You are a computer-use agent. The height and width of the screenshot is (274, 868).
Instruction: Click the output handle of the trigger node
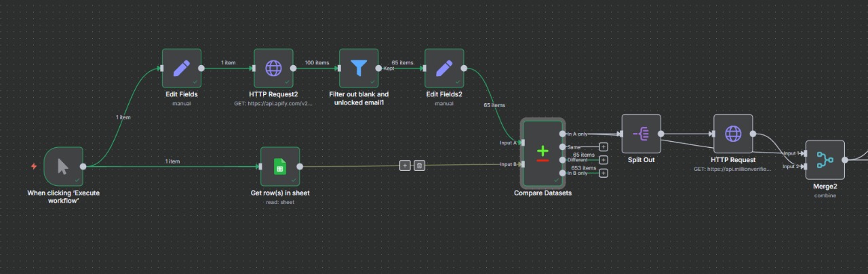(83, 165)
